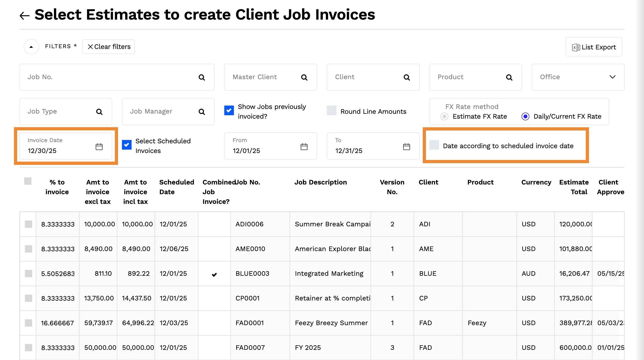
Task: Click the Job Manager search icon
Action: coord(202,112)
